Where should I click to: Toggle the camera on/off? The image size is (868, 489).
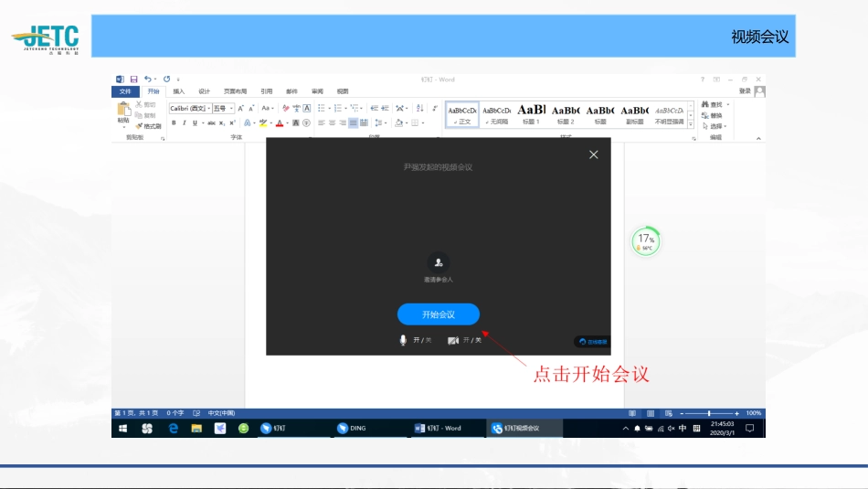click(x=452, y=340)
